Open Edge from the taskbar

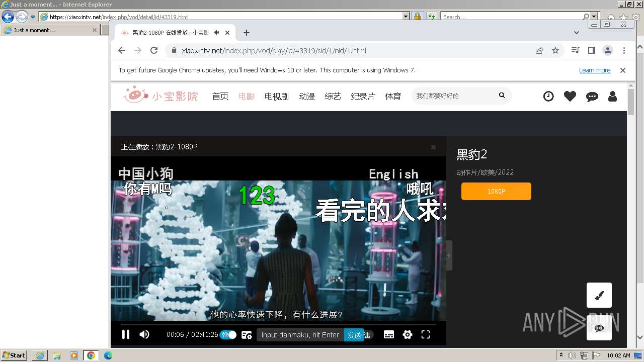(108, 355)
